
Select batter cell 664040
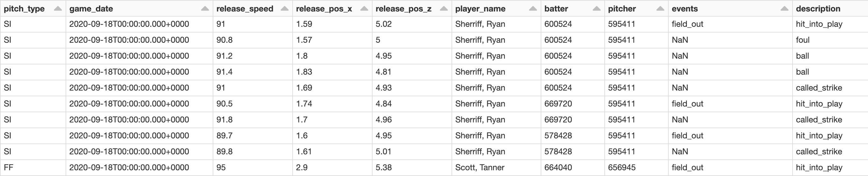[558, 168]
